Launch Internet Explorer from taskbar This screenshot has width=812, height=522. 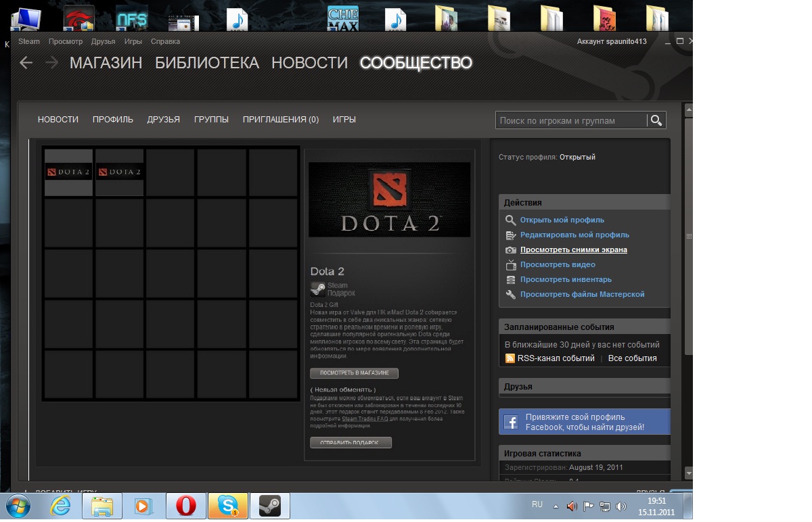[x=60, y=506]
